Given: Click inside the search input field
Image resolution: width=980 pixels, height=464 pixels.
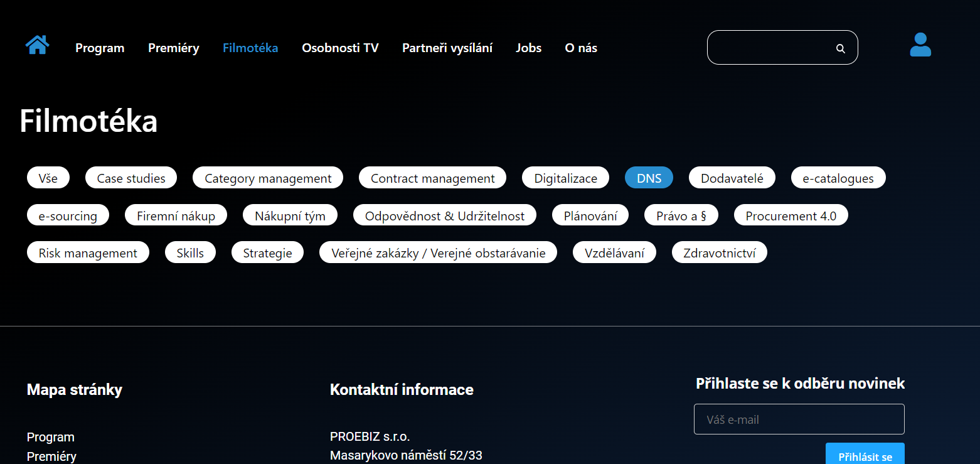Looking at the screenshot, I should 772,48.
